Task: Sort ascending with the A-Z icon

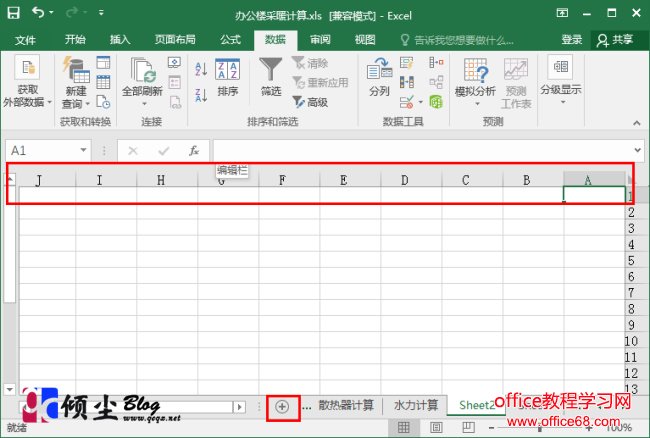Action: coord(201,69)
